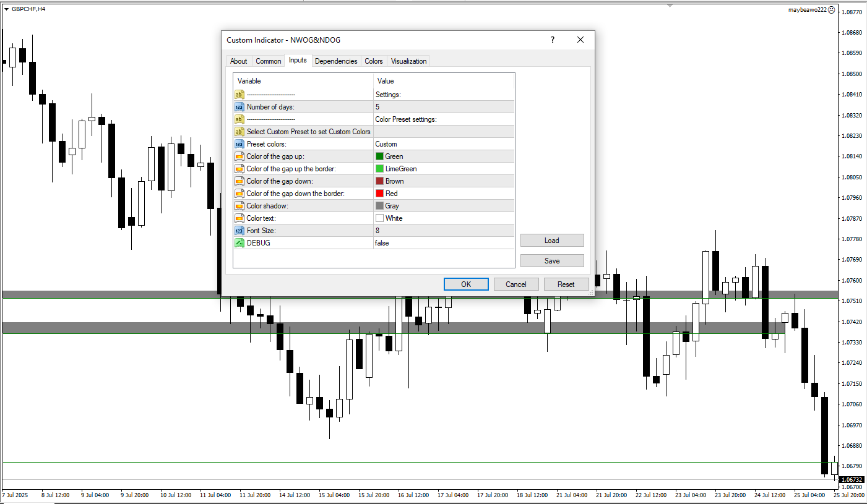The width and height of the screenshot is (867, 504).
Task: Select the 'DEBUG' variable label
Action: [x=259, y=243]
